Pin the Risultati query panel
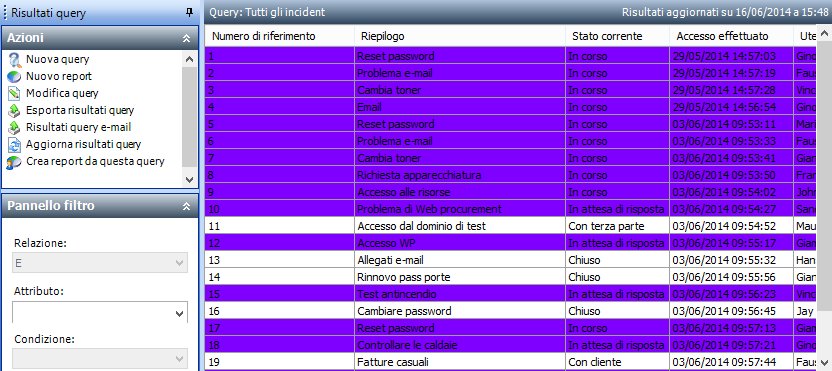This screenshot has height=371, width=832. coord(189,12)
